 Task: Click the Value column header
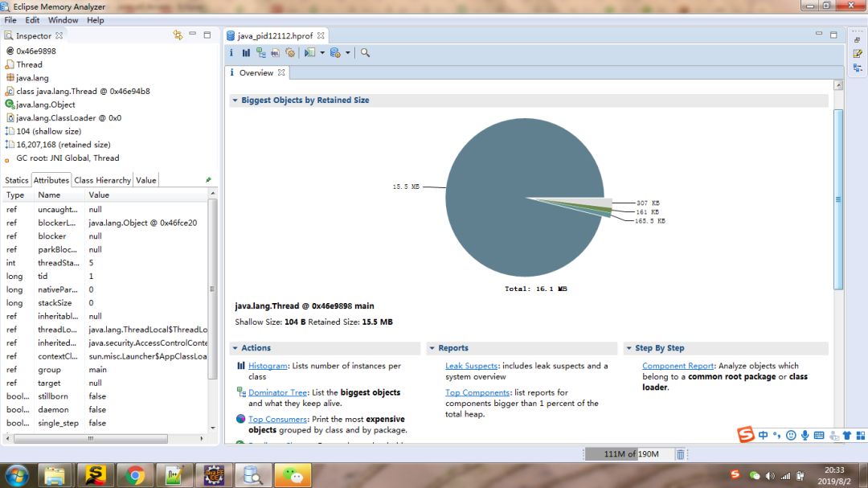click(x=147, y=195)
